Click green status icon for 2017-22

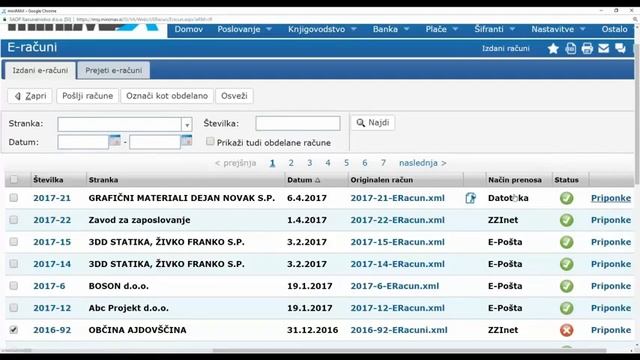click(x=567, y=220)
